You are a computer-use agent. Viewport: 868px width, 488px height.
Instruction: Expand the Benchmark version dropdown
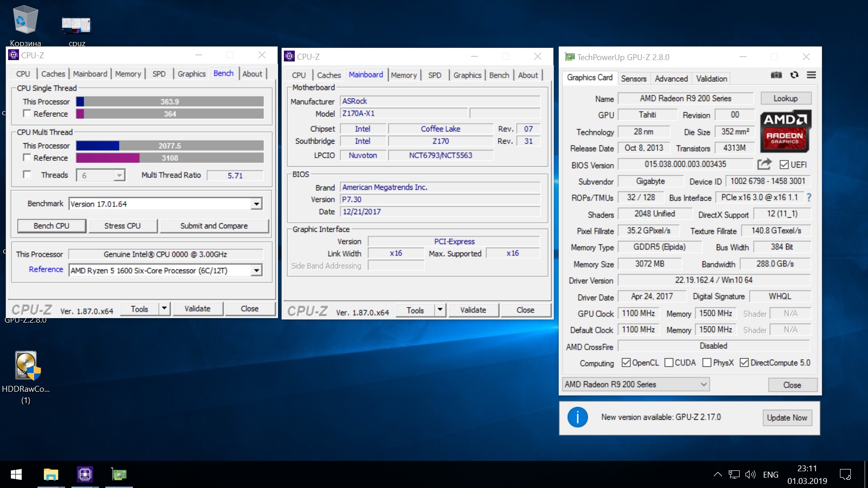256,204
